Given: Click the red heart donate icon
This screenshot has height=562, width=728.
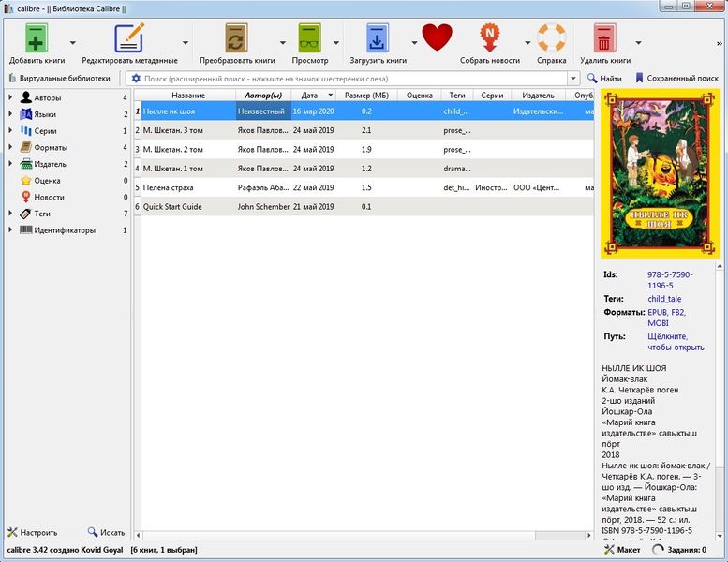Looking at the screenshot, I should [x=437, y=37].
